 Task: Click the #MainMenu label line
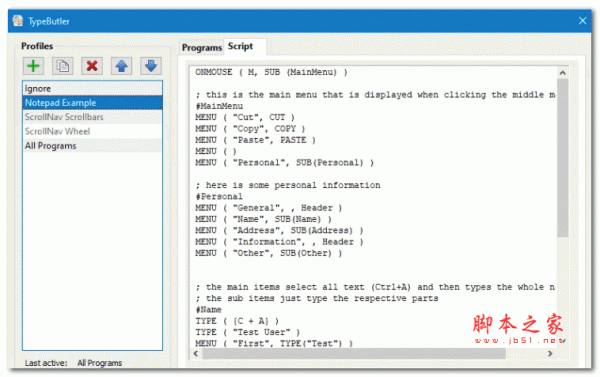(219, 106)
